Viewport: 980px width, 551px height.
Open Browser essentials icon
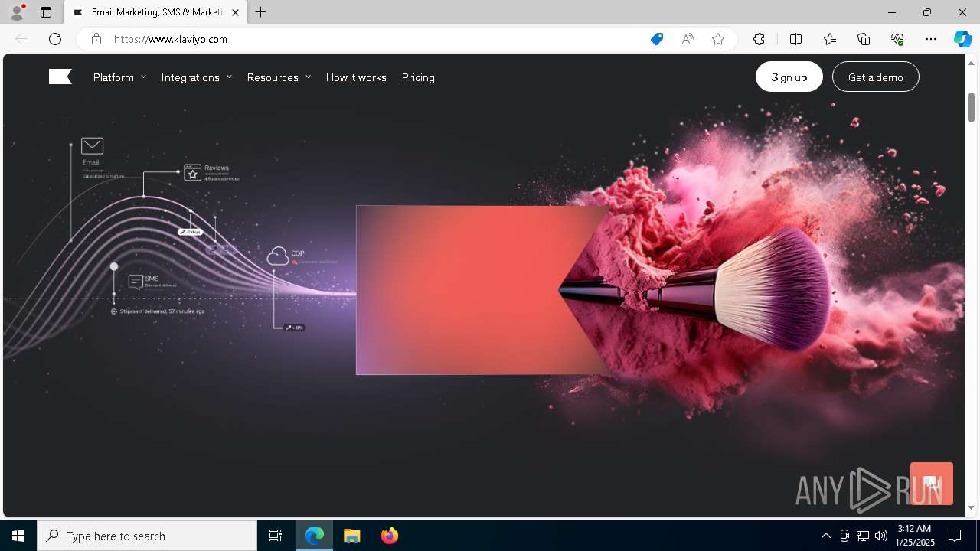[897, 39]
